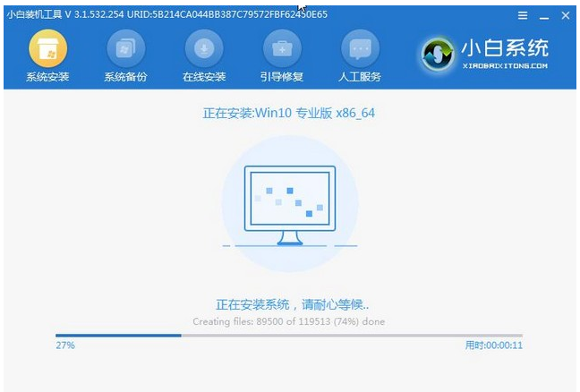
Task: Click the 小白系统 round logo
Action: 437,54
